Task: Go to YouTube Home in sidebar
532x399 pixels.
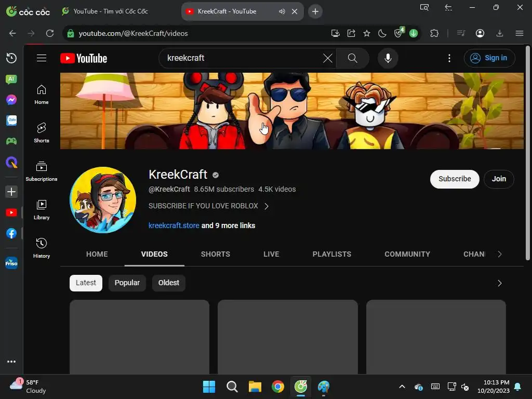Action: [42, 95]
